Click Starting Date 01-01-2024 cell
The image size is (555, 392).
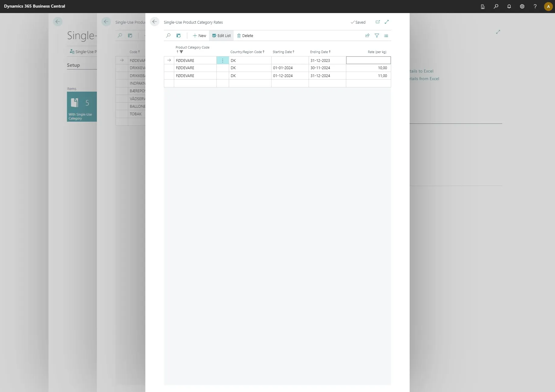pyautogui.click(x=290, y=68)
